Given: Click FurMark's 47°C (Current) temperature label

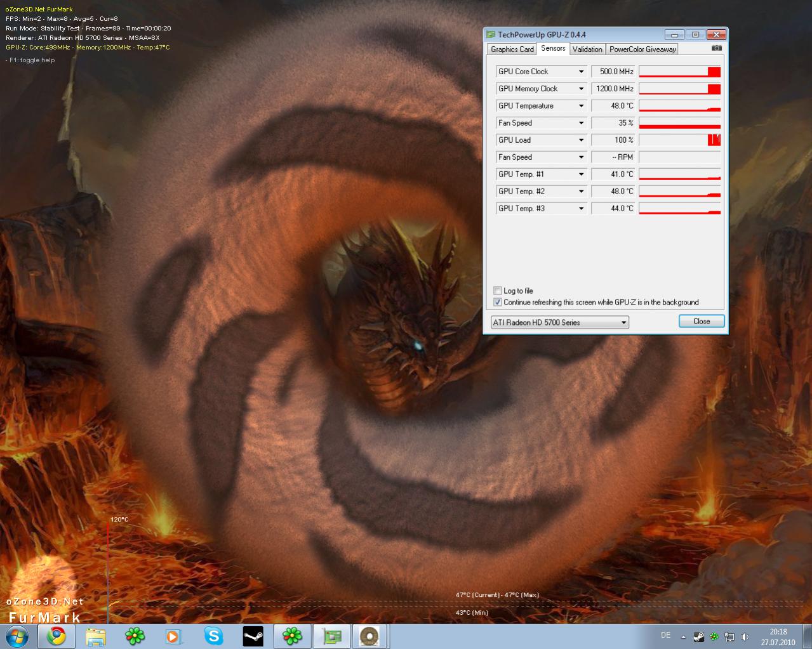Looking at the screenshot, I should (476, 595).
